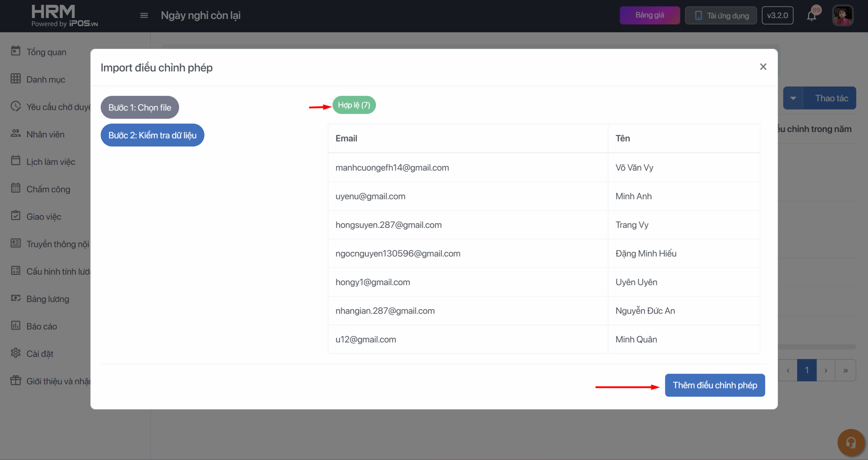
Task: Click Thêm điều chỉnh phép button
Action: (715, 385)
